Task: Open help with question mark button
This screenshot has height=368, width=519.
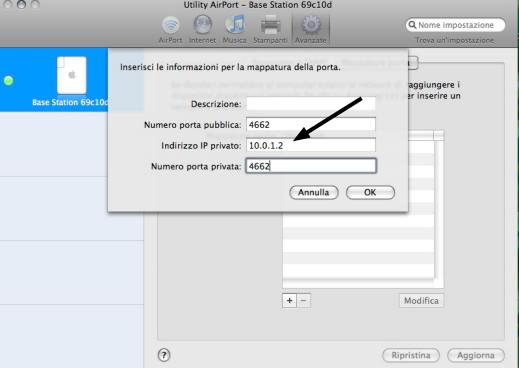Action: click(164, 355)
